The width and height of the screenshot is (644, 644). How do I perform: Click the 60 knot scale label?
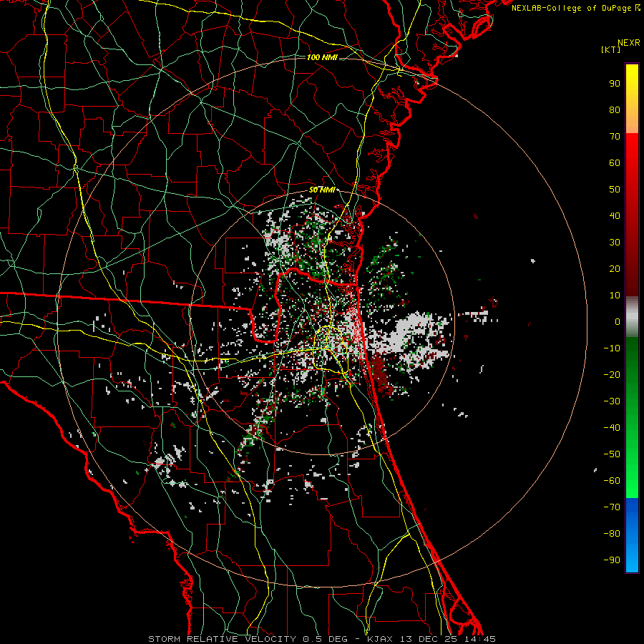[615, 162]
